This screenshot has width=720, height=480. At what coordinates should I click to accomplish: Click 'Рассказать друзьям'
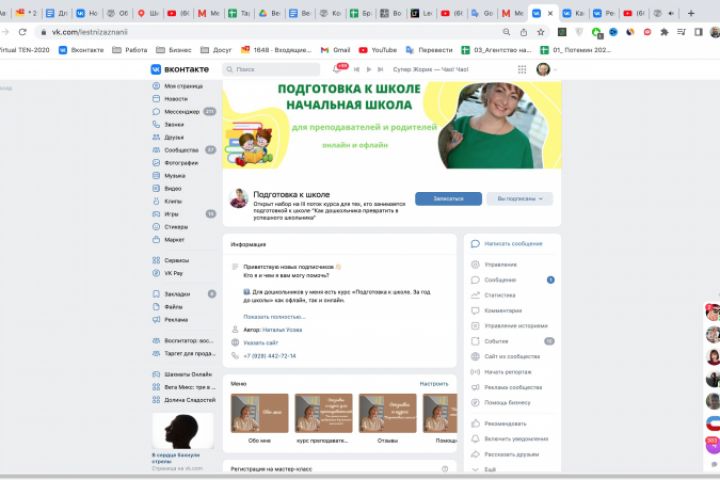(x=505, y=454)
